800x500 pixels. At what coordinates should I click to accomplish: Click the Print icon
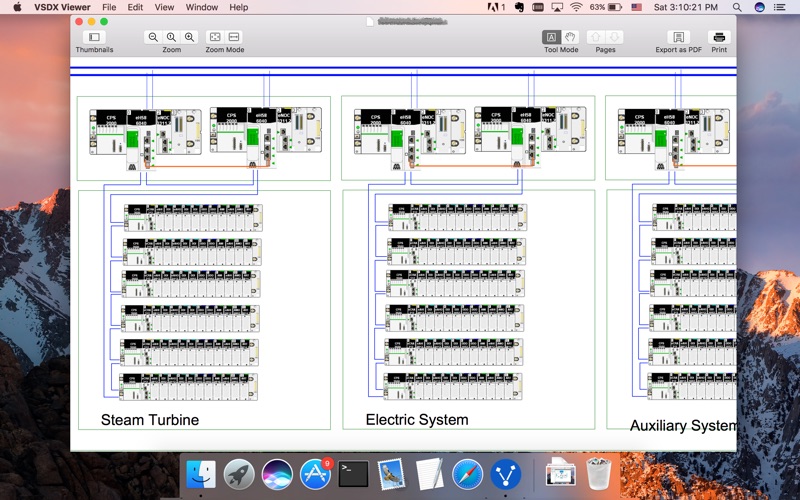point(719,37)
